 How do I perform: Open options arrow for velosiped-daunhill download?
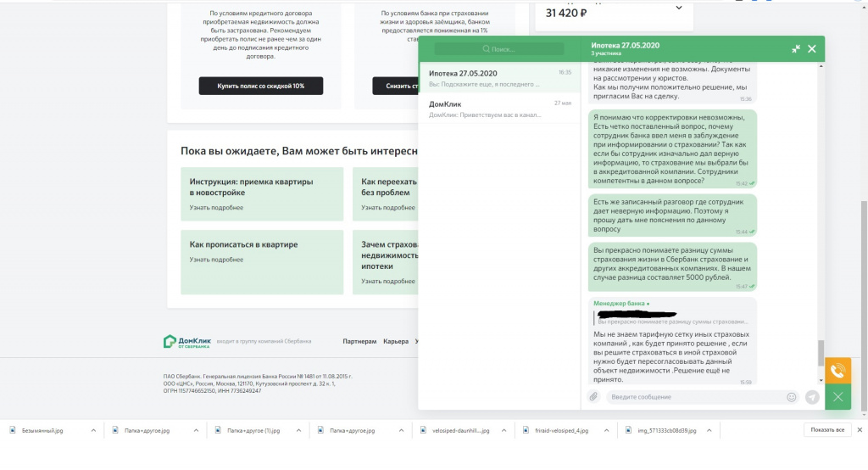click(504, 430)
